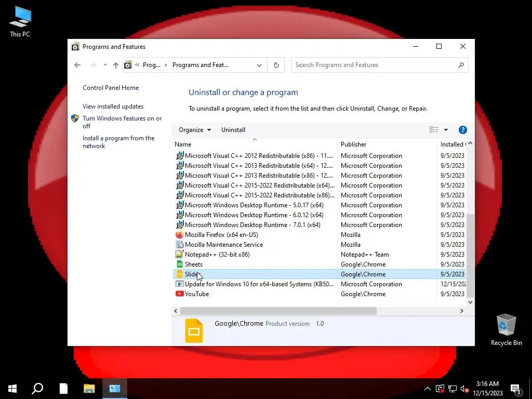Select Notepad++ (32-bit x86) entry
532x399 pixels.
(x=217, y=254)
